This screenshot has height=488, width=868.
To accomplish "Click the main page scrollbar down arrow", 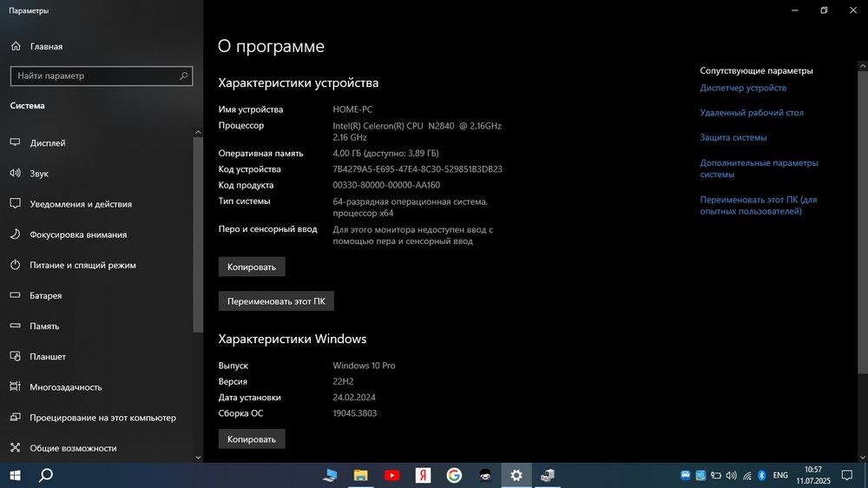I will coord(863,458).
